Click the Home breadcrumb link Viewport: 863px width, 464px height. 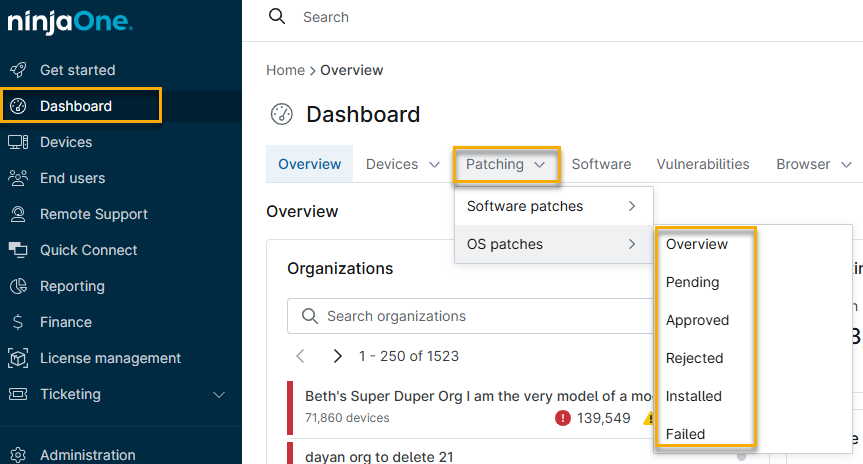tap(285, 70)
